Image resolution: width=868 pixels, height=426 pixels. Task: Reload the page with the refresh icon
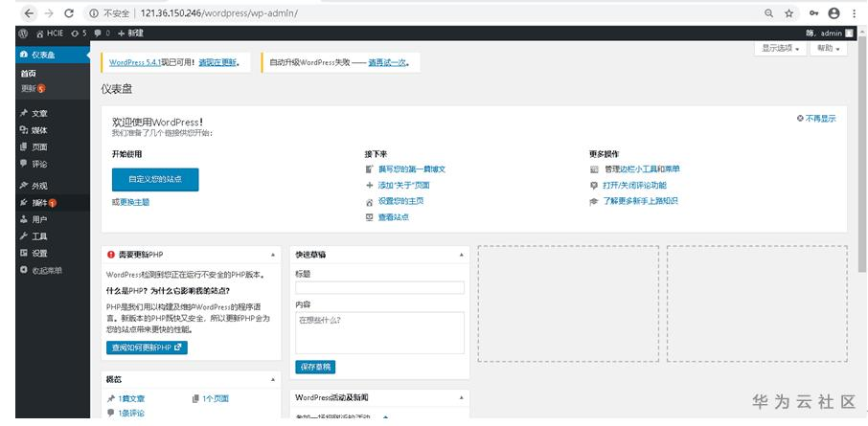pyautogui.click(x=69, y=13)
